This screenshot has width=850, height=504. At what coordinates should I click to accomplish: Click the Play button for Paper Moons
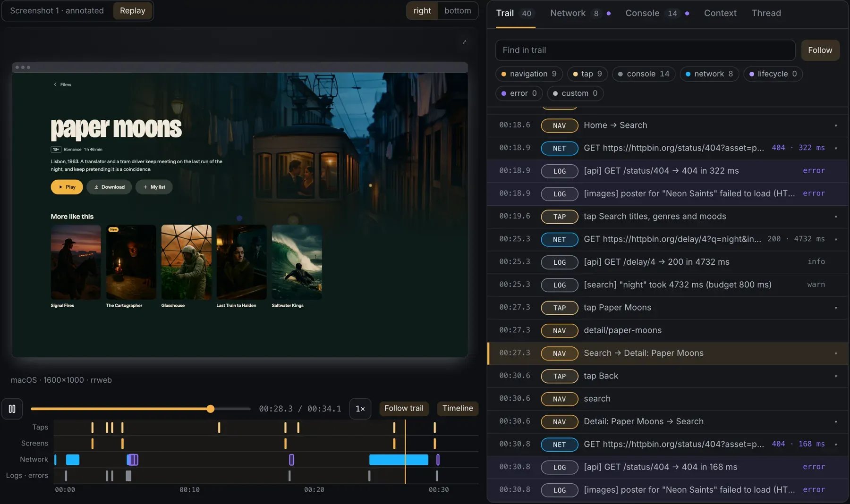67,187
